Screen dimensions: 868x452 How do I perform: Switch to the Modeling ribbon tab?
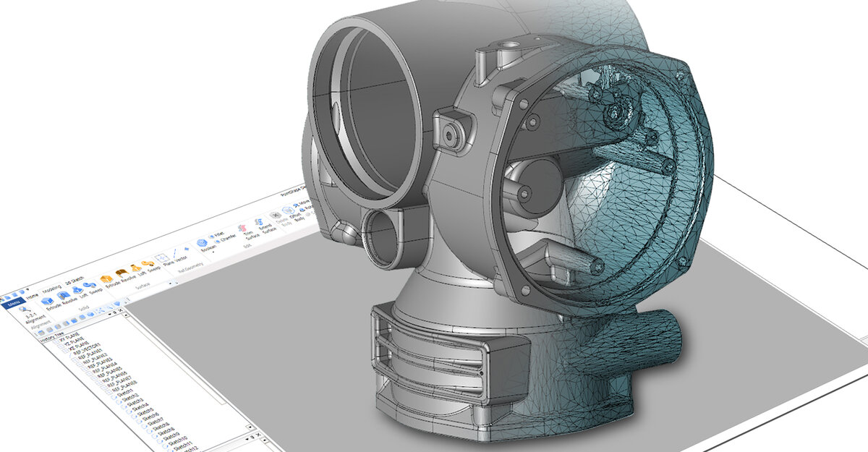[x=52, y=289]
